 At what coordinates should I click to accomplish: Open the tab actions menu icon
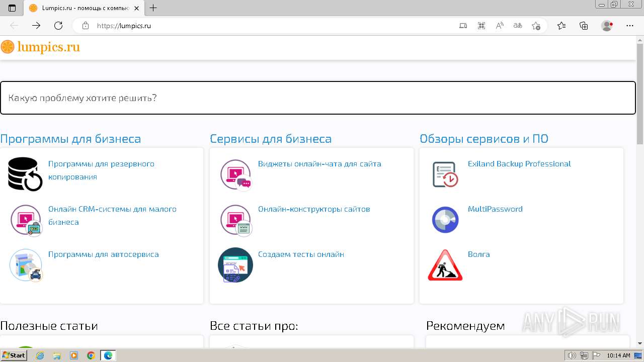coord(12,8)
